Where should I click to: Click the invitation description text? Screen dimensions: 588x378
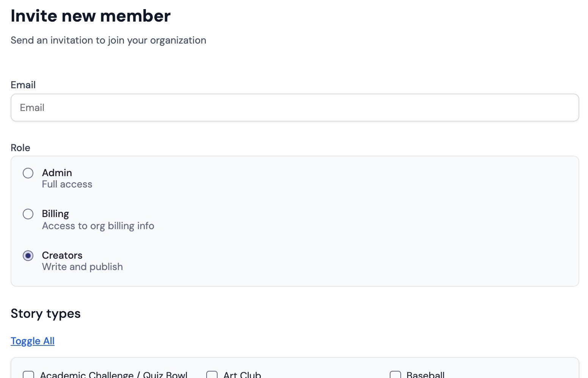click(108, 40)
